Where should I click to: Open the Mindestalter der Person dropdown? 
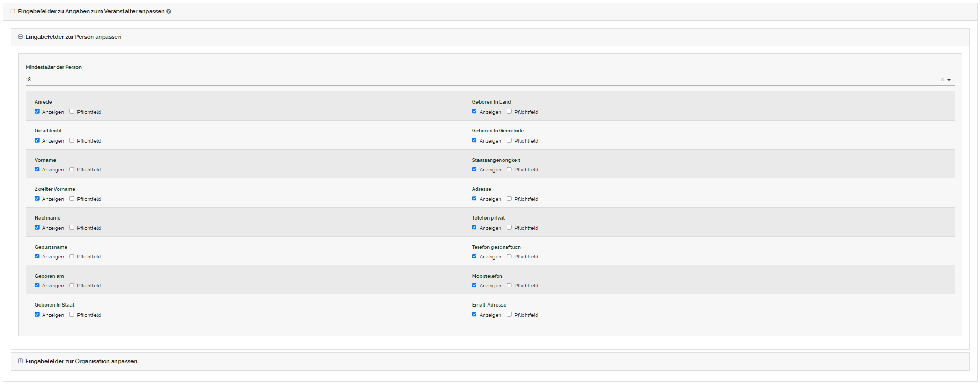949,80
